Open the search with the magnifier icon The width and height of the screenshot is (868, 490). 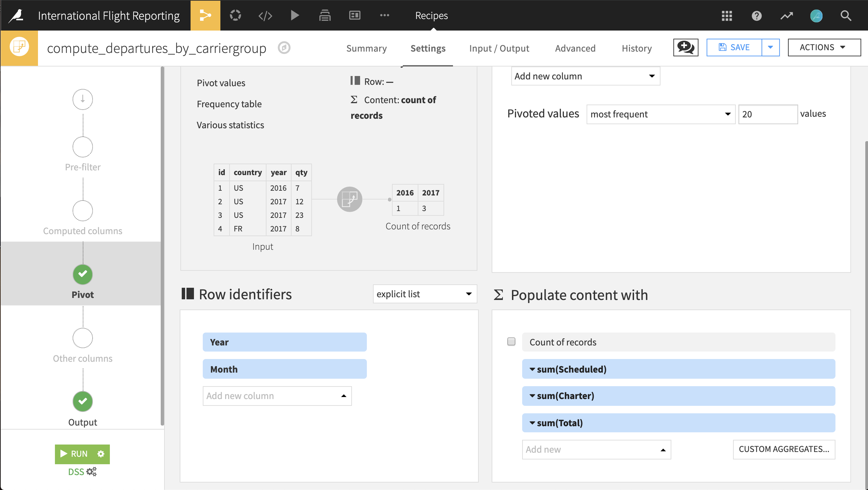click(846, 16)
